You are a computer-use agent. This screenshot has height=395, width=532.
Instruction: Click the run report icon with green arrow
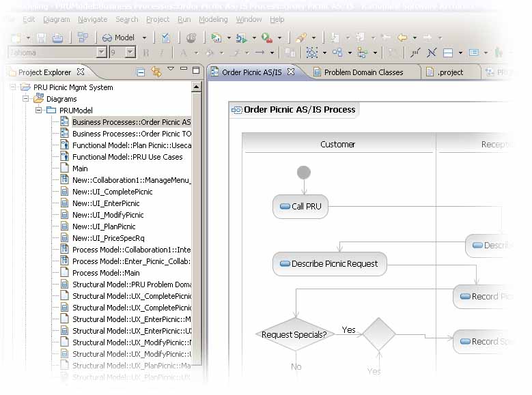click(216, 38)
